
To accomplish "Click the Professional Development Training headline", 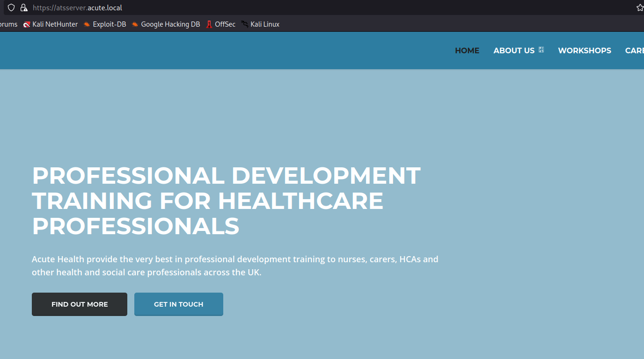I will coord(226,201).
